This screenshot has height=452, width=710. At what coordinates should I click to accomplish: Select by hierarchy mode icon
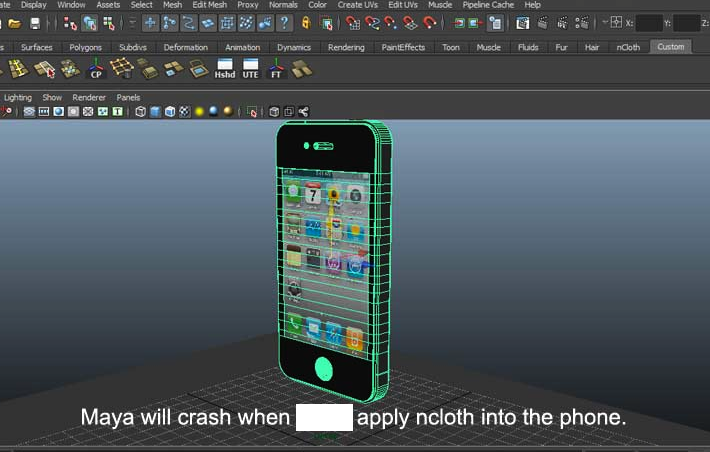point(70,23)
